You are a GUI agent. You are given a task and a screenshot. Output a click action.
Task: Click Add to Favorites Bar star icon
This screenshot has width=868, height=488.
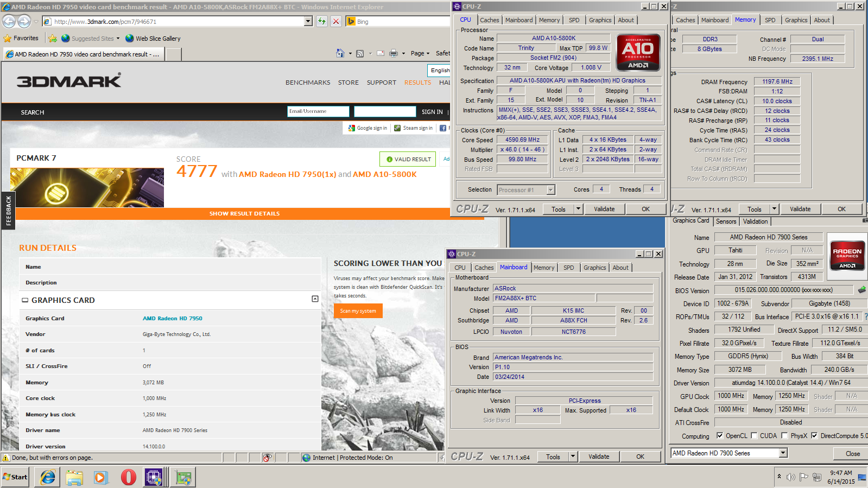tap(53, 39)
